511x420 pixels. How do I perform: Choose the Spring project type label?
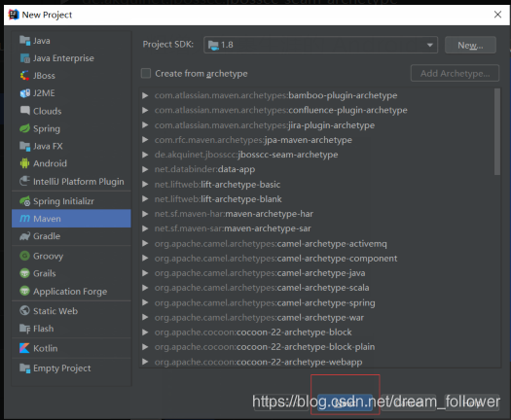pyautogui.click(x=47, y=128)
